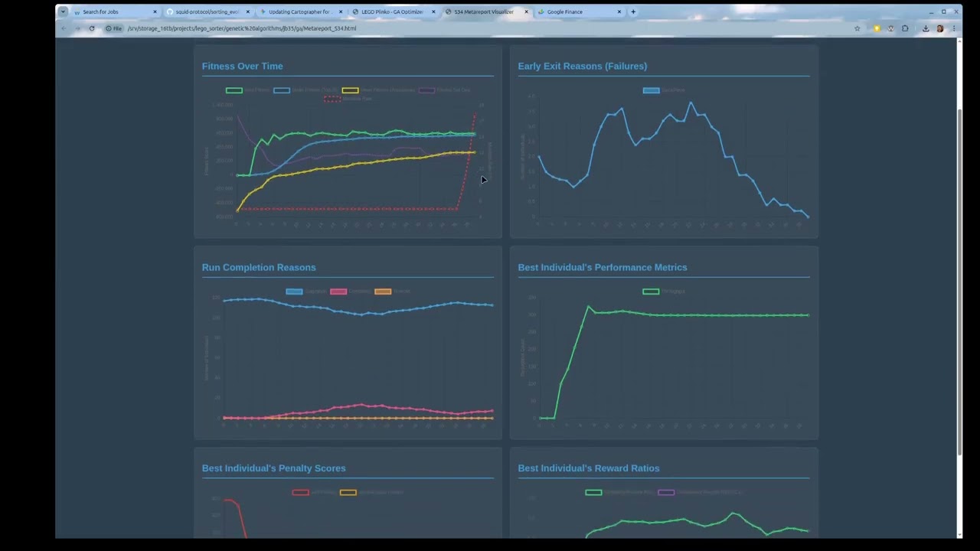This screenshot has width=980, height=551.
Task: Switch to the Search for Jobs tab
Action: click(115, 11)
